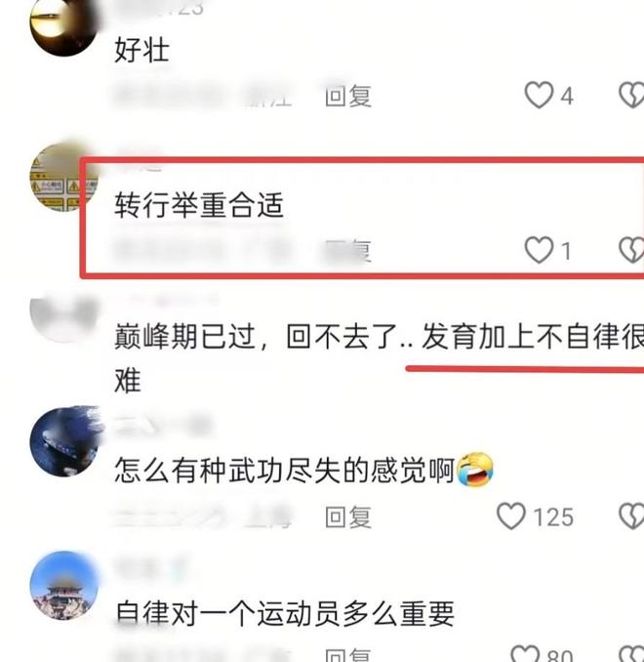
Task: Like the 好壮 comment heart
Action: click(x=539, y=95)
